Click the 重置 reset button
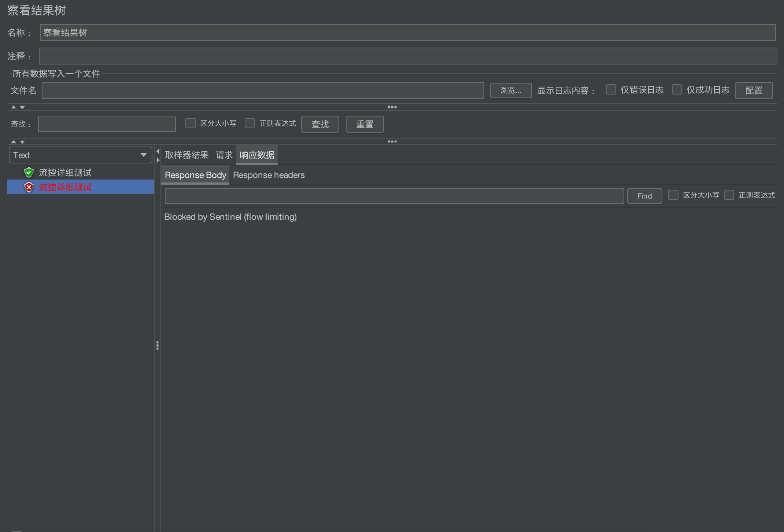 (365, 124)
